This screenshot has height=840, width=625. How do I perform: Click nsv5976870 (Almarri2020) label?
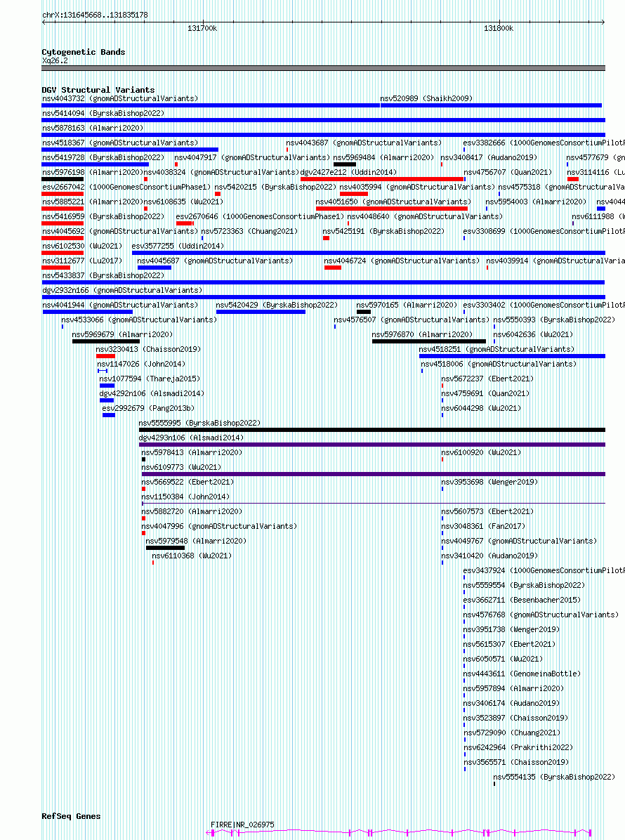click(422, 334)
